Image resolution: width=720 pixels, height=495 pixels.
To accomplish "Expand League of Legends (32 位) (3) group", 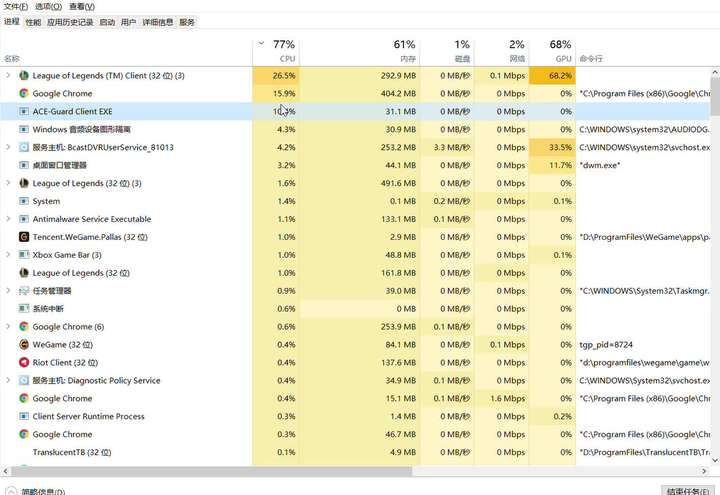I will click(x=8, y=183).
